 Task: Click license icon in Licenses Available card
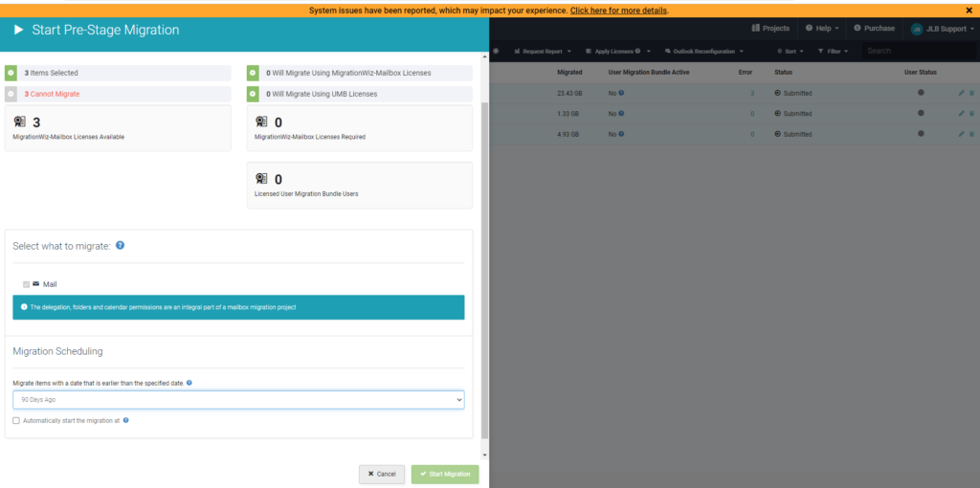pyautogui.click(x=20, y=122)
